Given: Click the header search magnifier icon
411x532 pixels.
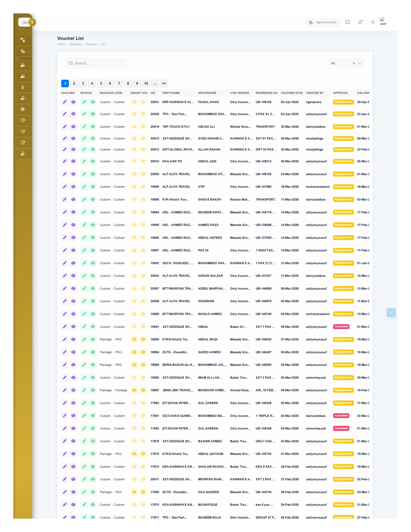Looking at the screenshot, I should pos(347,22).
